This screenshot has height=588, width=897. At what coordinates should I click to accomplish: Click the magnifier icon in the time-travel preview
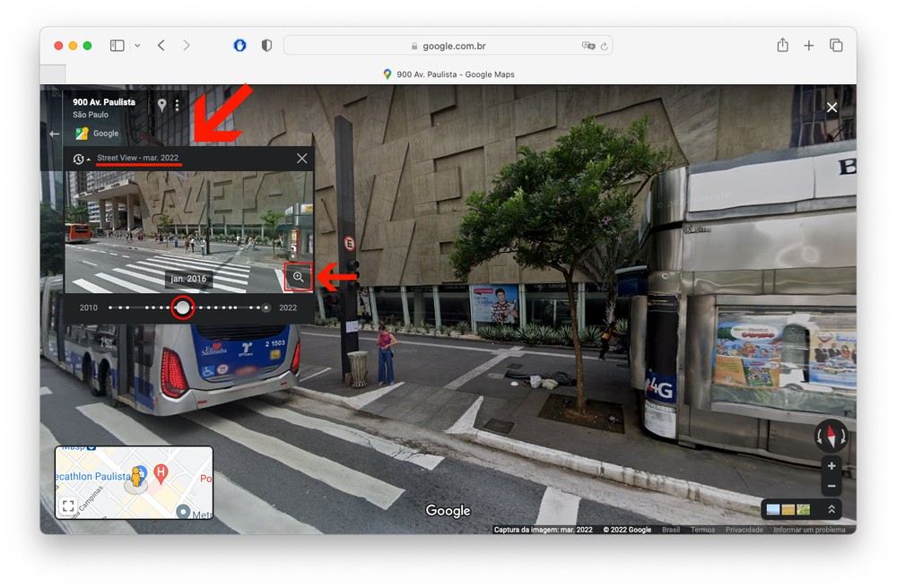pyautogui.click(x=299, y=278)
